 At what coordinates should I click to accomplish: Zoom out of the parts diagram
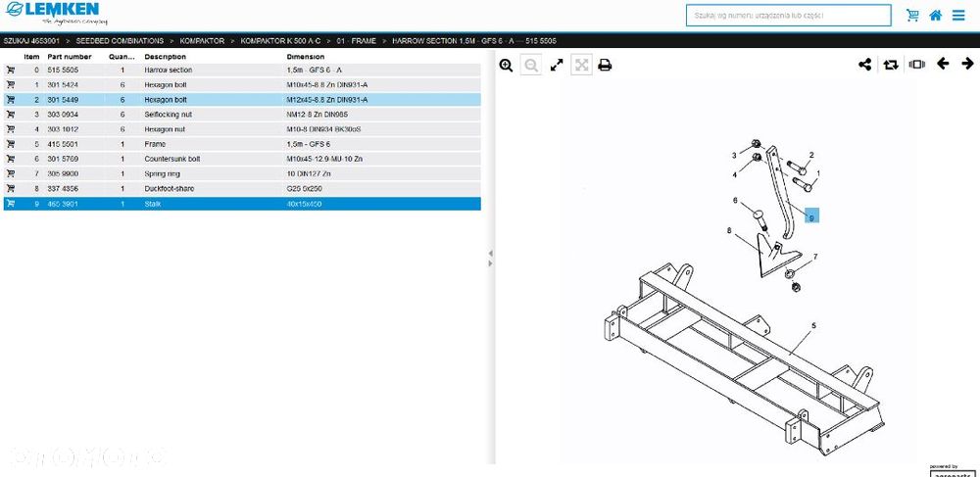(x=530, y=65)
